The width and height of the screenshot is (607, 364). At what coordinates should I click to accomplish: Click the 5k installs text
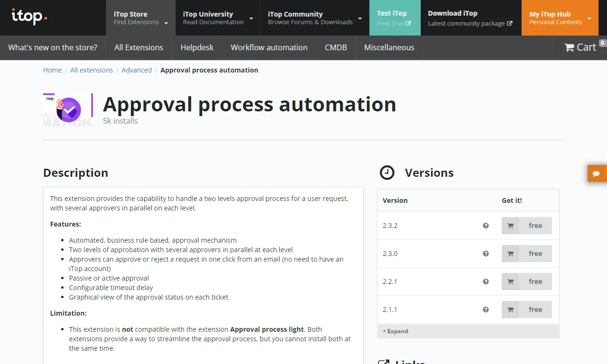(120, 121)
